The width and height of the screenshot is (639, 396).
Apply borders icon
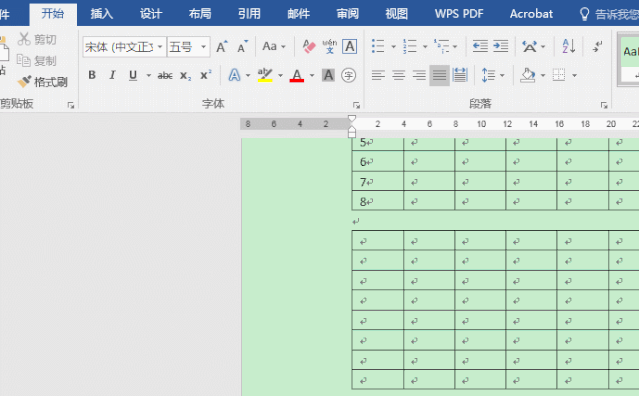(559, 75)
